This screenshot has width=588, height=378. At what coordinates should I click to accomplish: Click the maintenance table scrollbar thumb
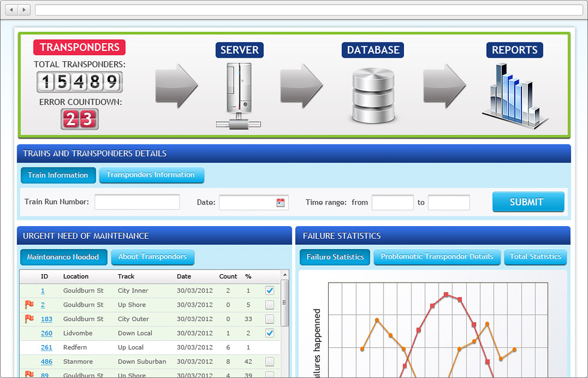click(x=285, y=303)
